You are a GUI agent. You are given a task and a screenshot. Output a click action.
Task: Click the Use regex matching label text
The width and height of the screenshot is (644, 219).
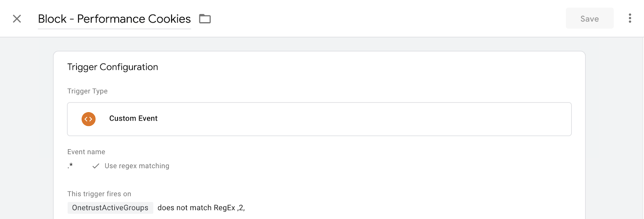137,166
